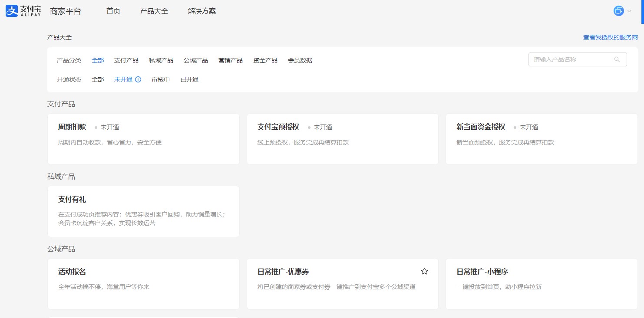Image resolution: width=644 pixels, height=318 pixels.
Task: Filter by 私域产品 category
Action: pos(161,60)
